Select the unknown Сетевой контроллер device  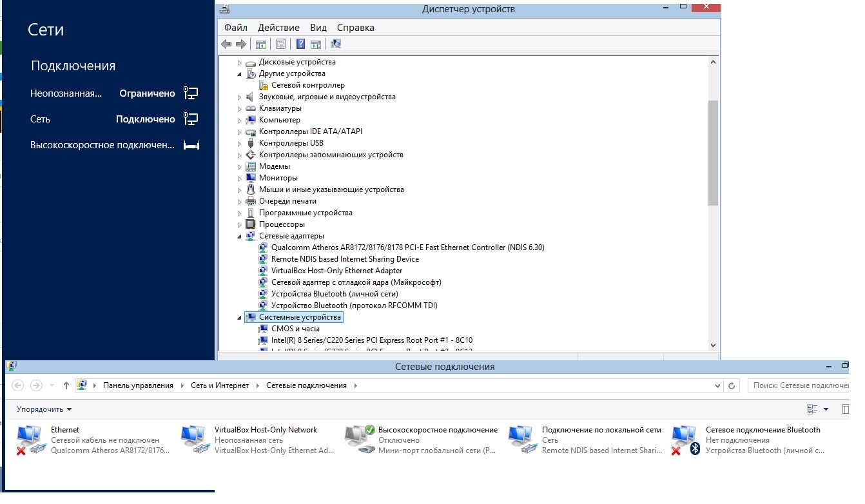pyautogui.click(x=307, y=85)
